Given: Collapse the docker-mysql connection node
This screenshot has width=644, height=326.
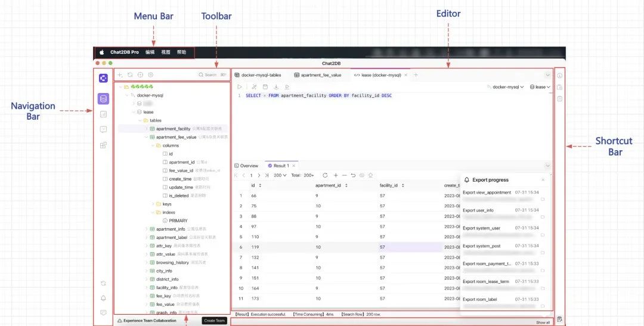Looking at the screenshot, I should coord(126,95).
